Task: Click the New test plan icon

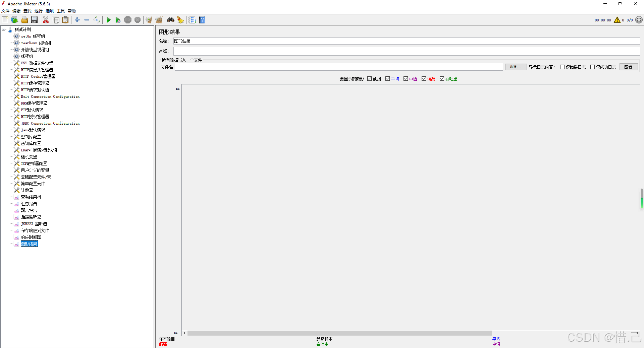Action: (5, 20)
